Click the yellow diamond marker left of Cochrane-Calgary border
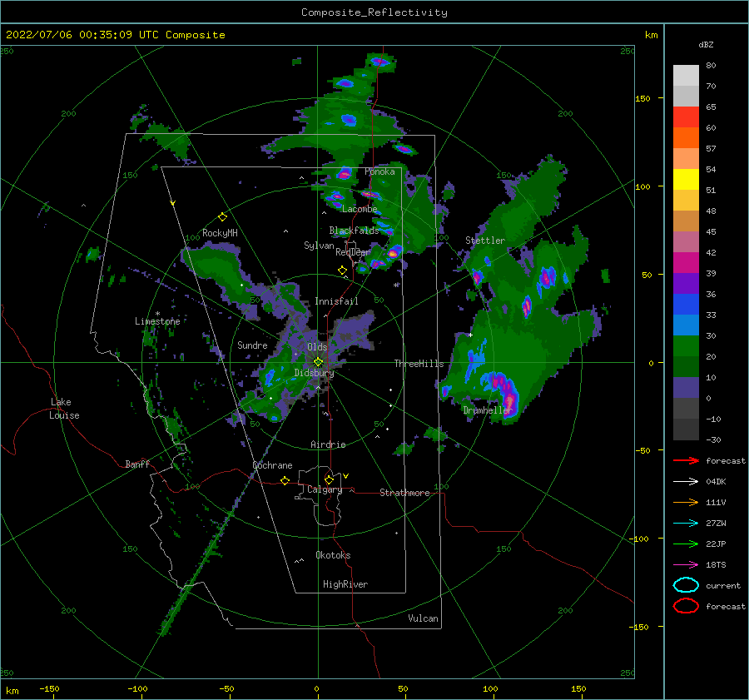749x700 pixels. click(x=285, y=481)
